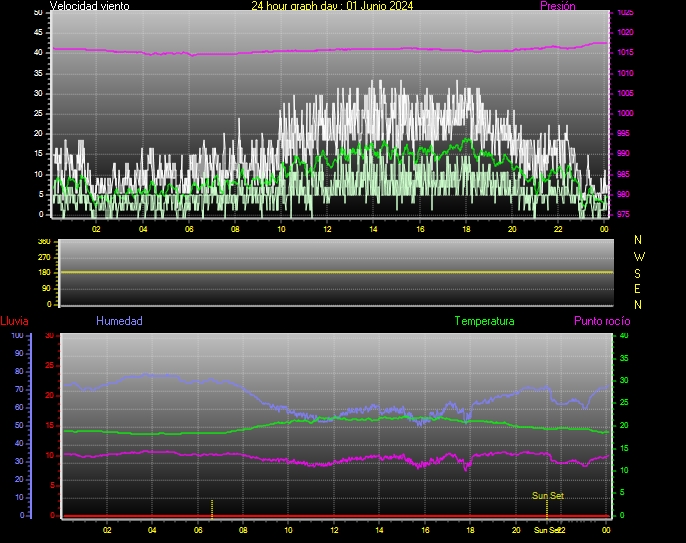Click the blue "100" humidity axis value
The height and width of the screenshot is (543, 686).
[17, 336]
